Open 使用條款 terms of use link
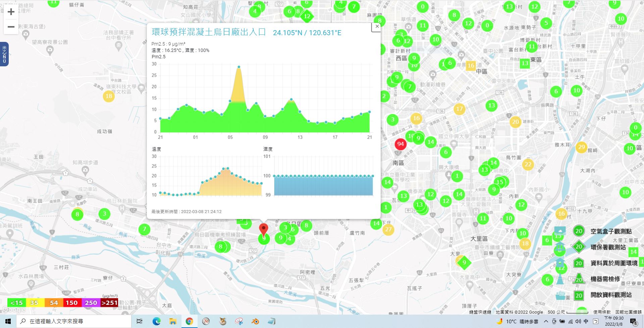Screen dimensions: 644x328 (602, 312)
